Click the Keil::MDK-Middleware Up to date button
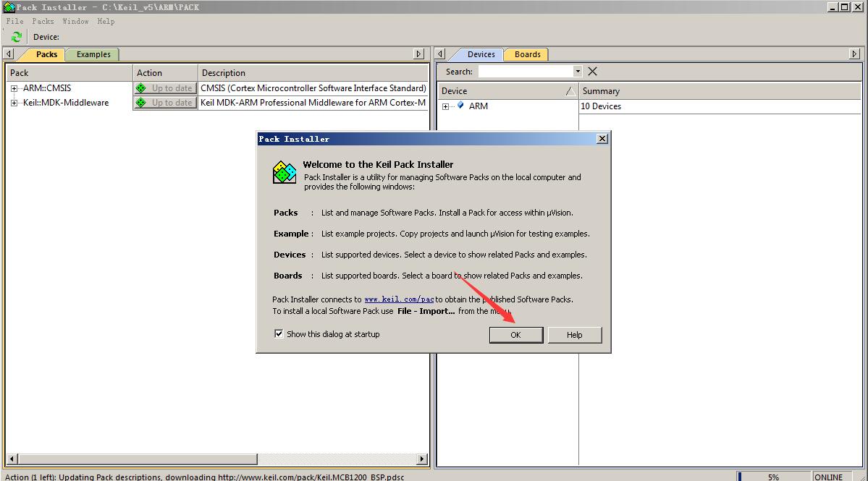The image size is (868, 481). [x=165, y=102]
